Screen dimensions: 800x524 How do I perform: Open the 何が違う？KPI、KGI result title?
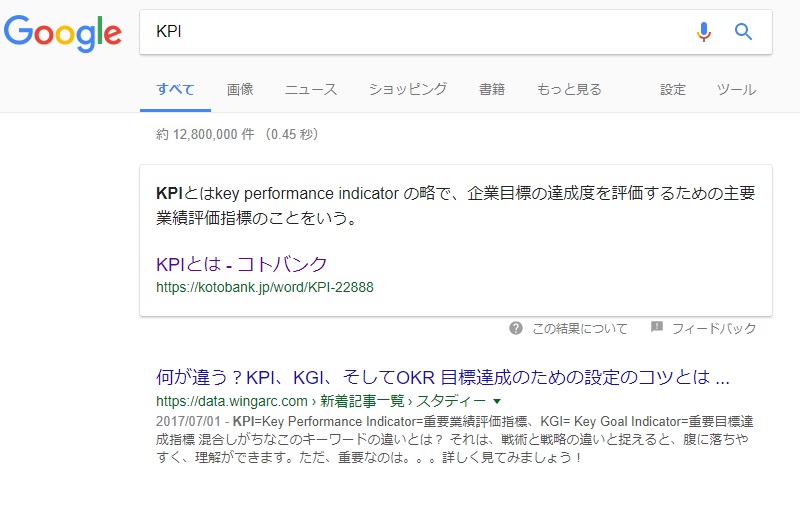coord(443,379)
